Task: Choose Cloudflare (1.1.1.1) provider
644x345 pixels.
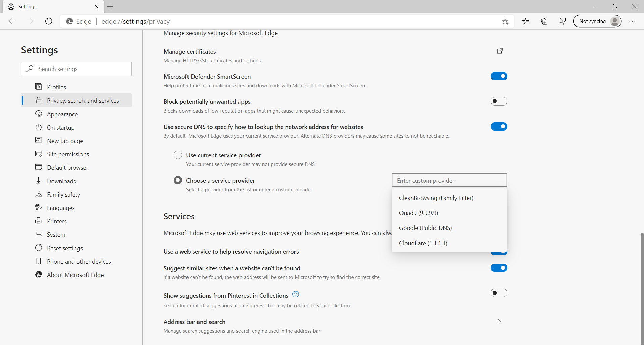Action: pos(449,243)
